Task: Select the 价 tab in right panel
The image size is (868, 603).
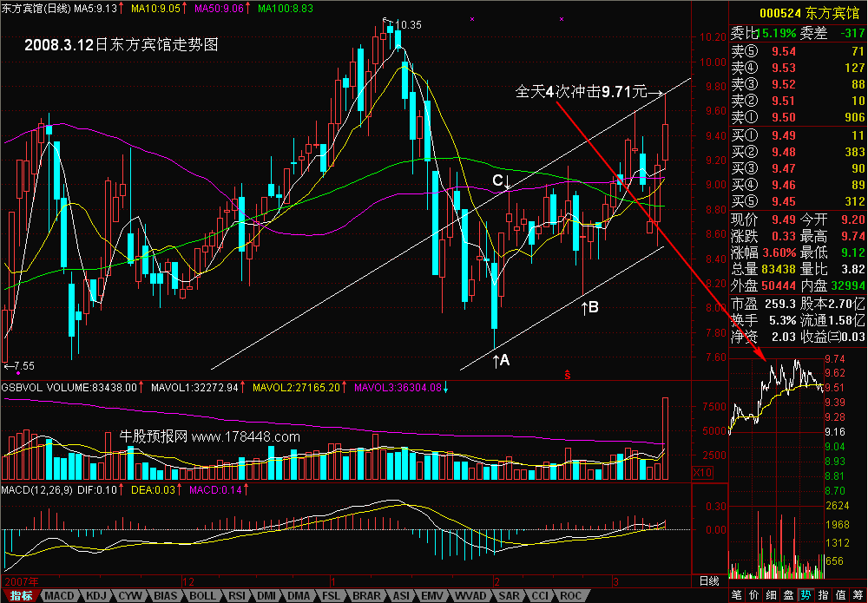Action: [x=754, y=595]
